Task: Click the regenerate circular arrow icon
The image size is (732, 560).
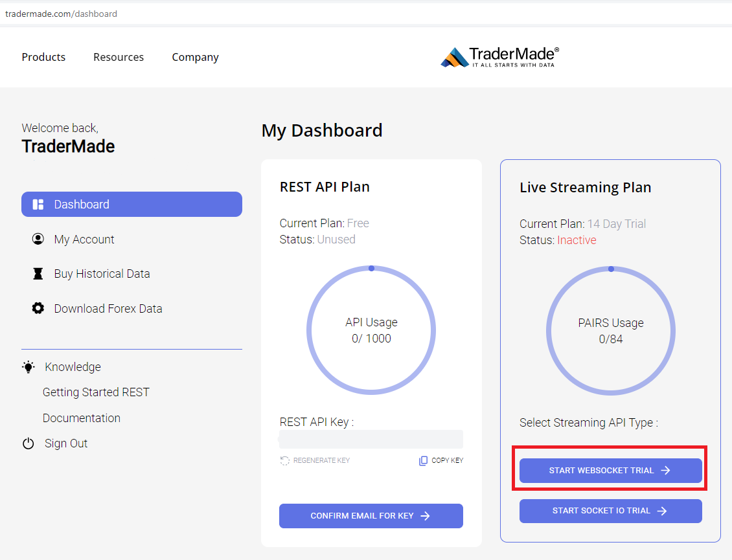Action: coord(285,460)
